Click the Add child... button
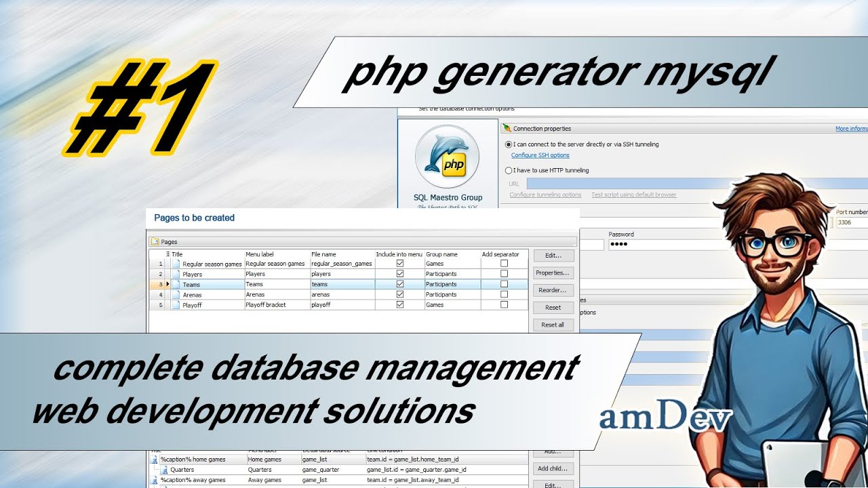The width and height of the screenshot is (868, 488). point(553,468)
